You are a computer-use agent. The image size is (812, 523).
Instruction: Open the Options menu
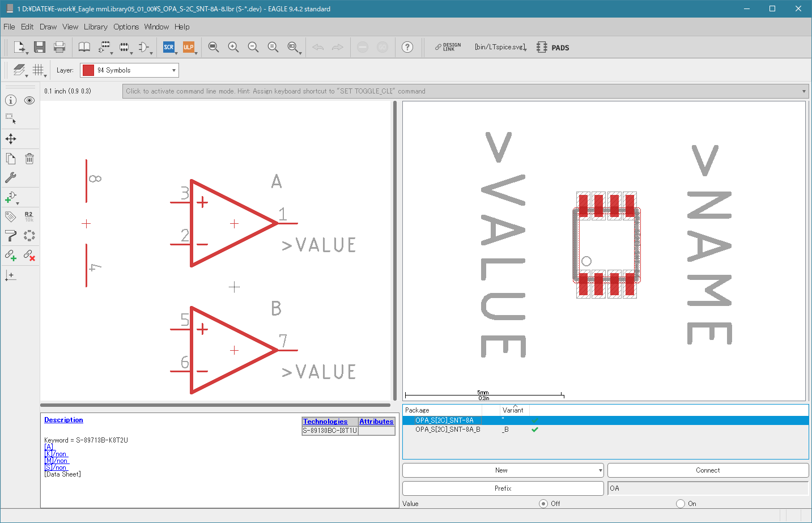coord(126,27)
